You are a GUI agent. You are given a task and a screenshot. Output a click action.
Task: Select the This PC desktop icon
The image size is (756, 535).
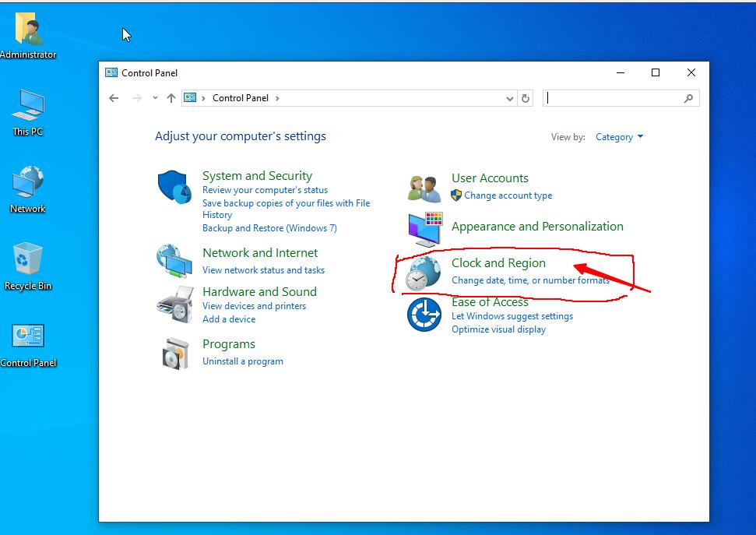29,105
